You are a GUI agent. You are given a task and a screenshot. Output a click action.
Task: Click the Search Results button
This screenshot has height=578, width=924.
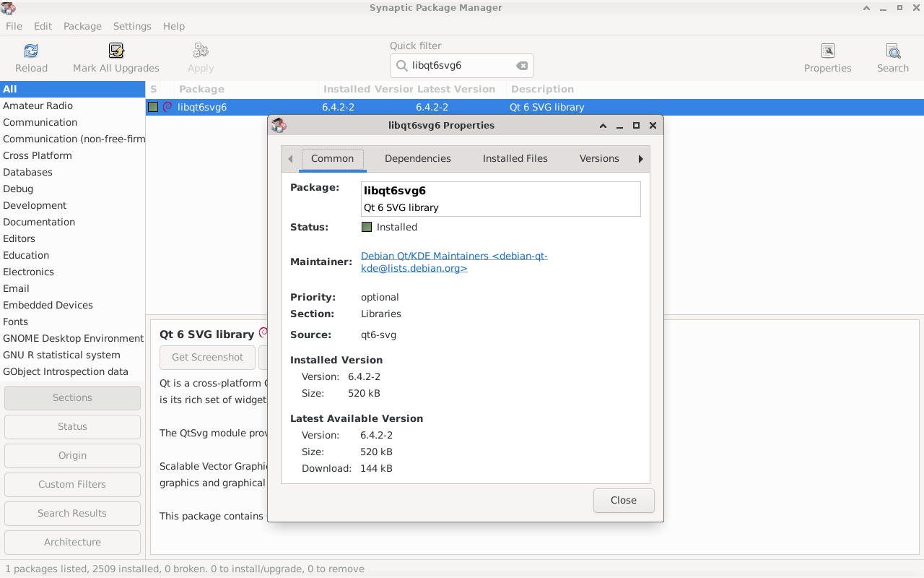click(x=72, y=513)
